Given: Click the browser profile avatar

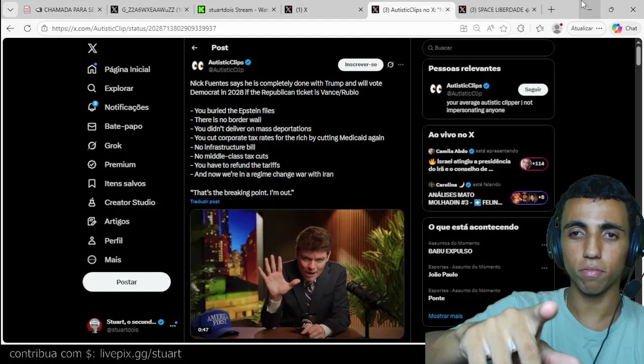Looking at the screenshot, I should 557,28.
